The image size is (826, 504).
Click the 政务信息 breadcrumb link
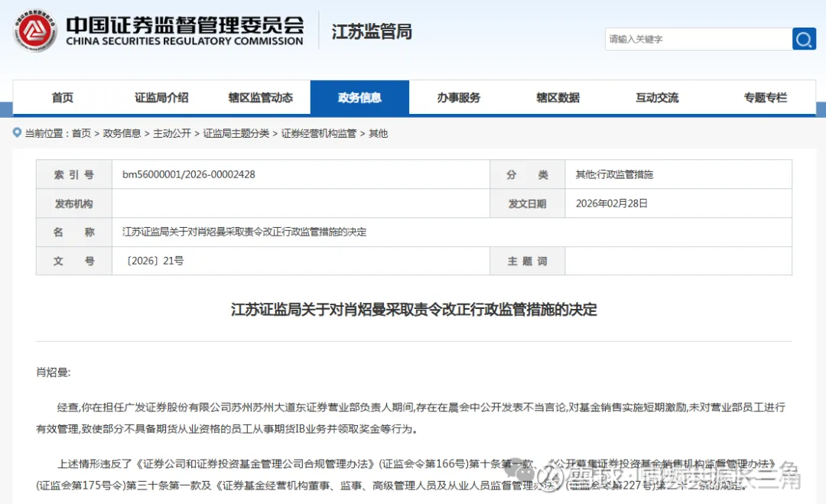click(x=122, y=133)
